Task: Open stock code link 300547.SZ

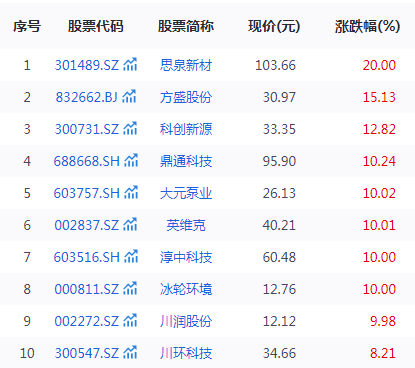Action: tap(87, 353)
